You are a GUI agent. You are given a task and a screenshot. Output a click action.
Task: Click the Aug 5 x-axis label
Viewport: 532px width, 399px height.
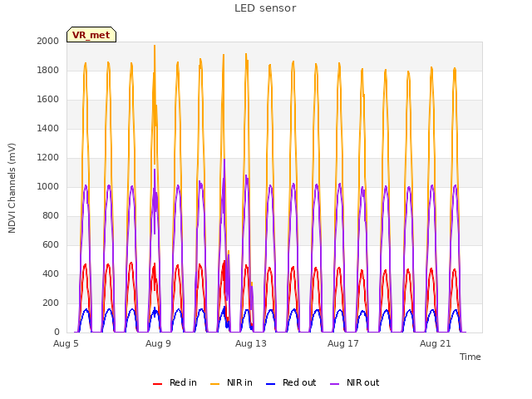(x=66, y=343)
